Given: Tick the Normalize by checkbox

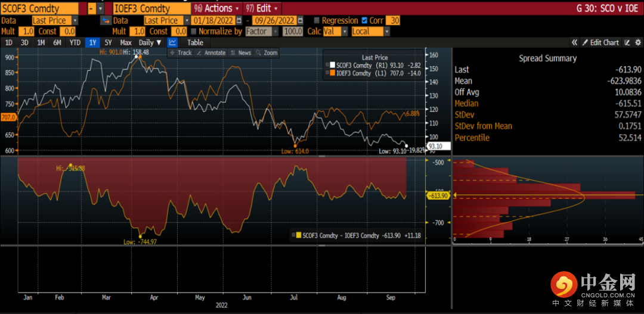Looking at the screenshot, I should click(x=194, y=31).
